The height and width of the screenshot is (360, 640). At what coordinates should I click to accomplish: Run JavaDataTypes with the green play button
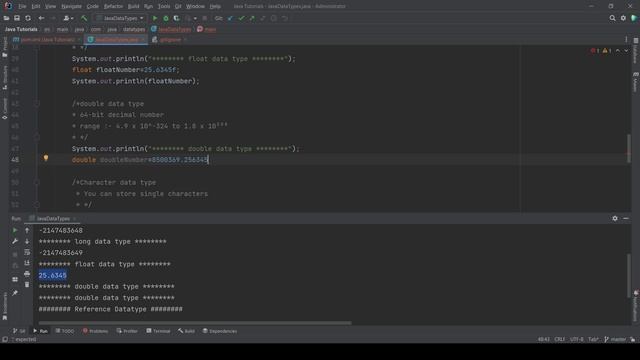click(155, 18)
